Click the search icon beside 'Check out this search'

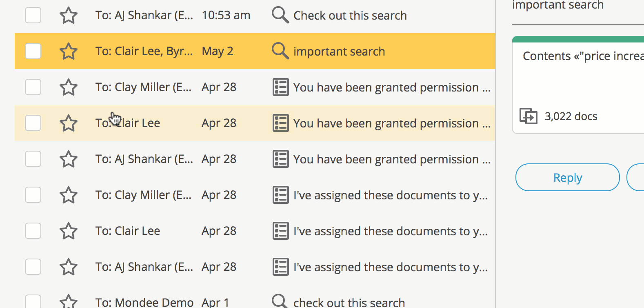[x=280, y=15]
